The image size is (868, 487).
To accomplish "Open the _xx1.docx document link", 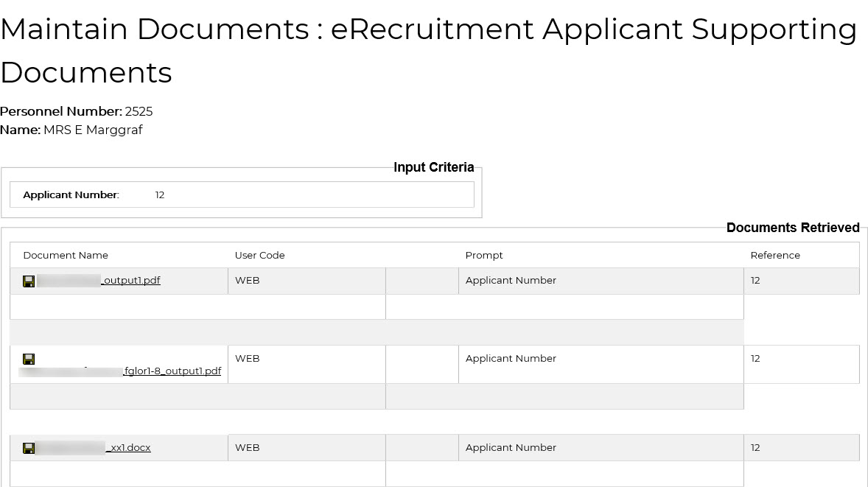I will [128, 448].
